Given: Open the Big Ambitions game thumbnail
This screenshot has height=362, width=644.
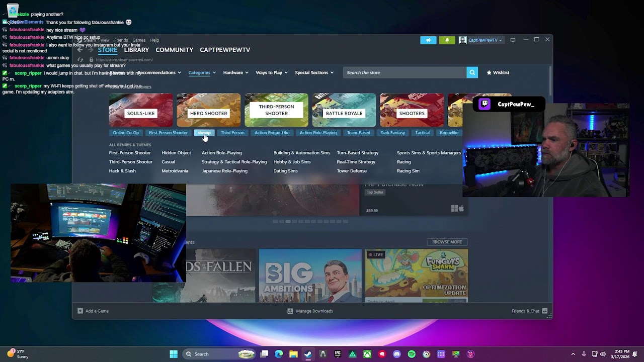Looking at the screenshot, I should (x=310, y=276).
